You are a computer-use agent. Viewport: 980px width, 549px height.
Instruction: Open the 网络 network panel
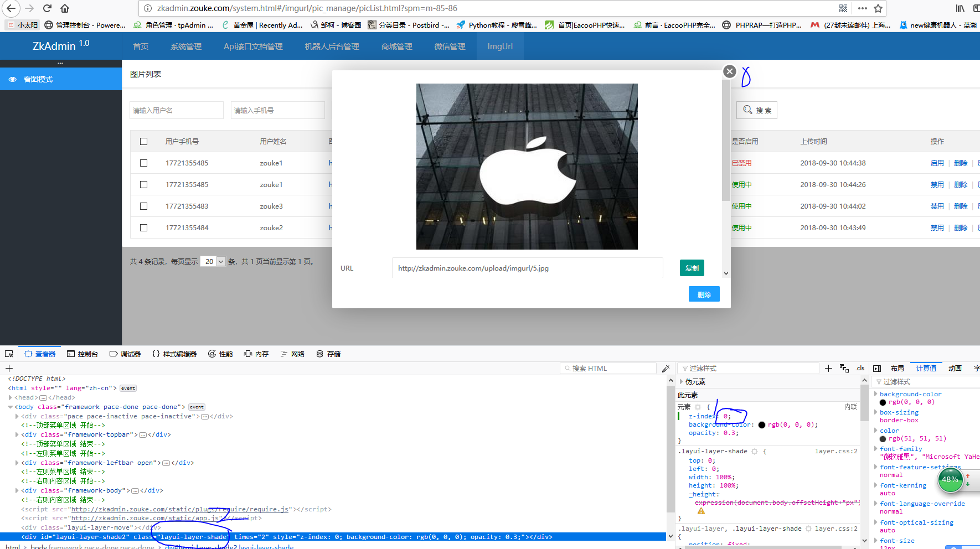292,354
